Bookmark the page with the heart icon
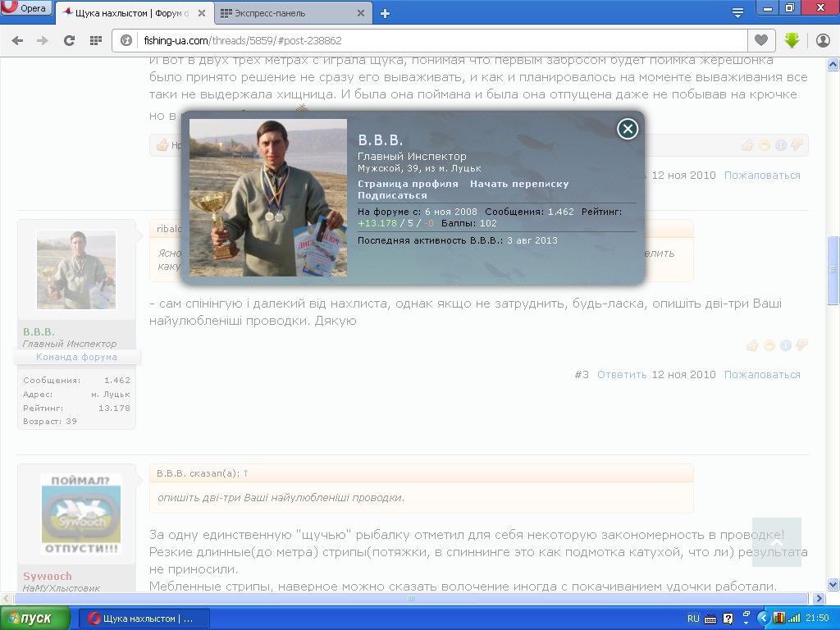The height and width of the screenshot is (630, 840). [761, 40]
